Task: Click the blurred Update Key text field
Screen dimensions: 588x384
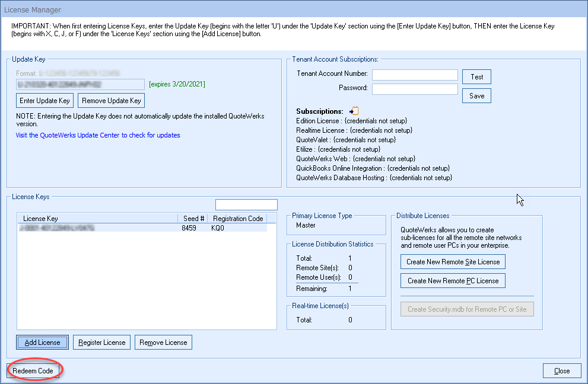Action: (x=80, y=84)
